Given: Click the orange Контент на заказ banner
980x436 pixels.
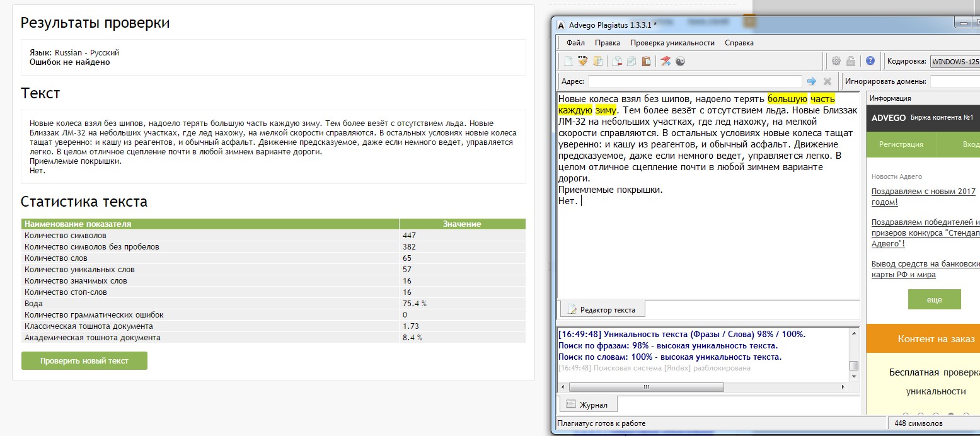Looking at the screenshot, I should pos(923,339).
